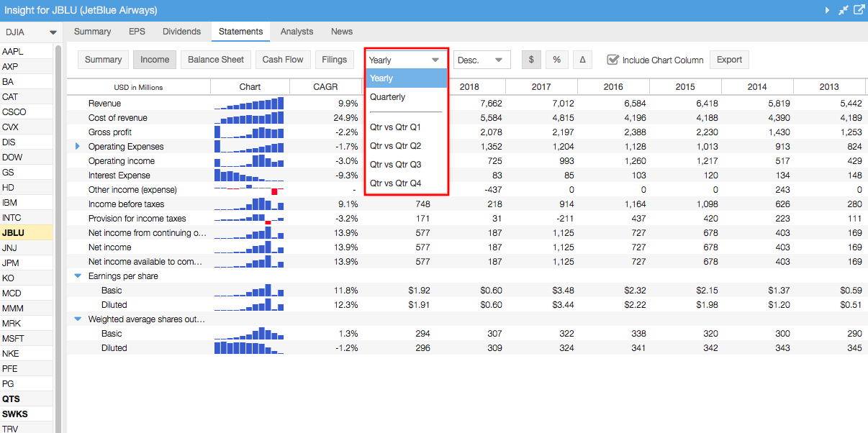This screenshot has width=868, height=433.
Task: Collapse the Earnings per share section
Action: coord(78,276)
